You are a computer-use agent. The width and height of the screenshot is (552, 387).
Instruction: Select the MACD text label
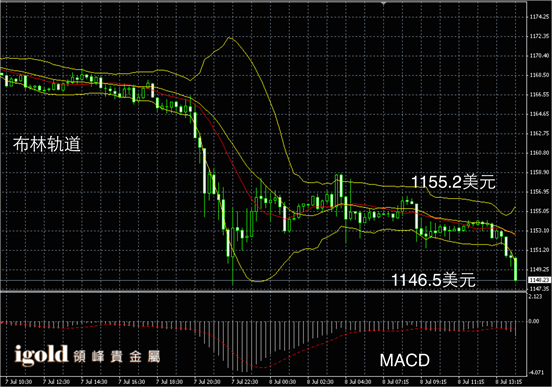coord(404,360)
